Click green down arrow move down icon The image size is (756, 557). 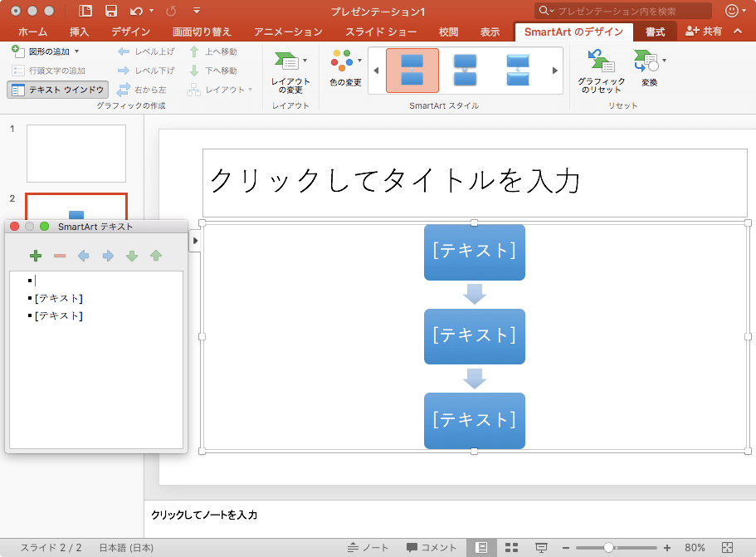tap(132, 256)
